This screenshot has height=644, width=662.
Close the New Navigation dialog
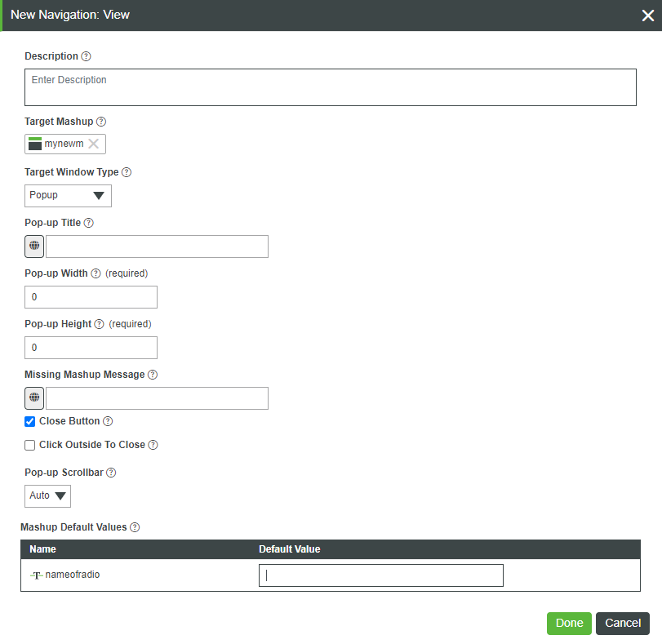[647, 16]
